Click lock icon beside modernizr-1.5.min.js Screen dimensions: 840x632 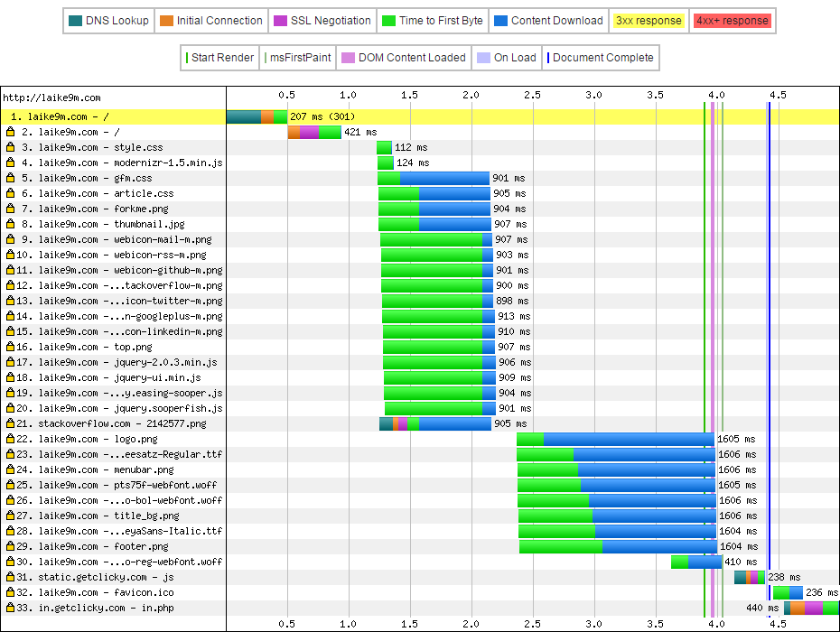[x=10, y=163]
